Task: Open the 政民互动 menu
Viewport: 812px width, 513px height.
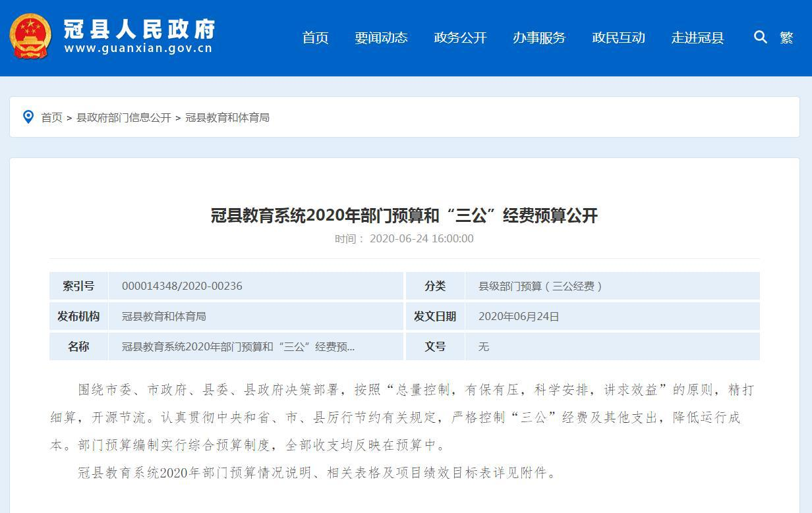Action: [x=618, y=38]
